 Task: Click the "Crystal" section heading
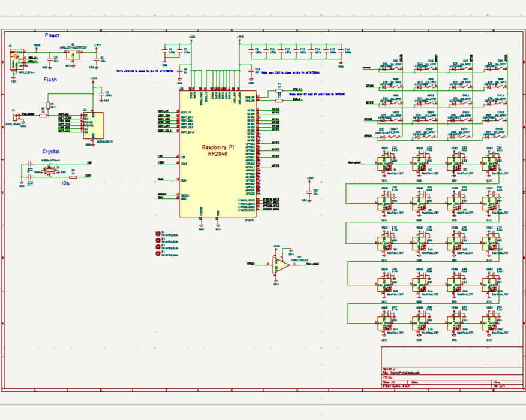click(52, 152)
